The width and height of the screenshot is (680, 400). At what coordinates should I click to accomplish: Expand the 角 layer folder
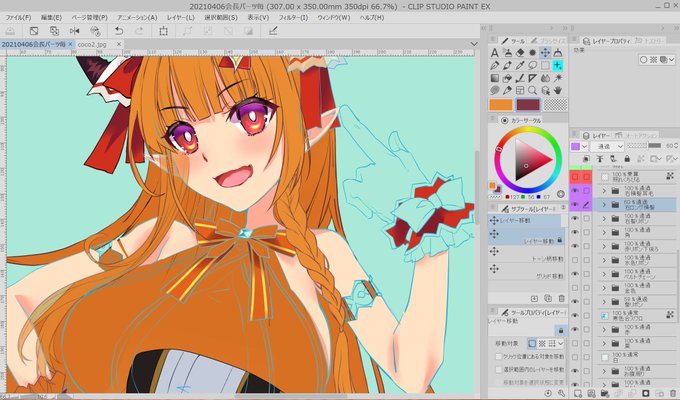[x=604, y=233]
